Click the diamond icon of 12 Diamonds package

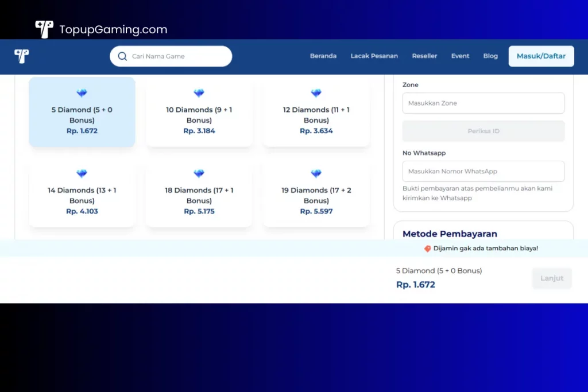(x=316, y=94)
